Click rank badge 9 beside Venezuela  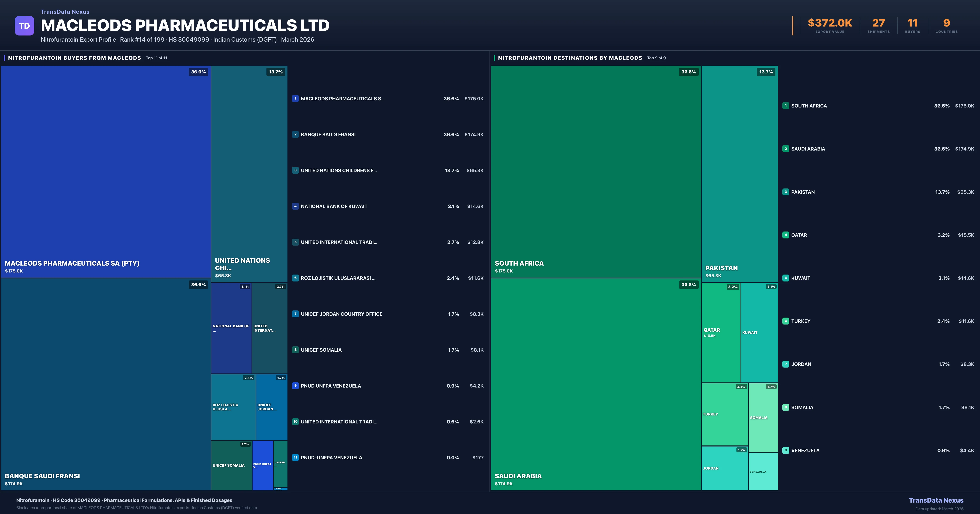click(x=786, y=450)
